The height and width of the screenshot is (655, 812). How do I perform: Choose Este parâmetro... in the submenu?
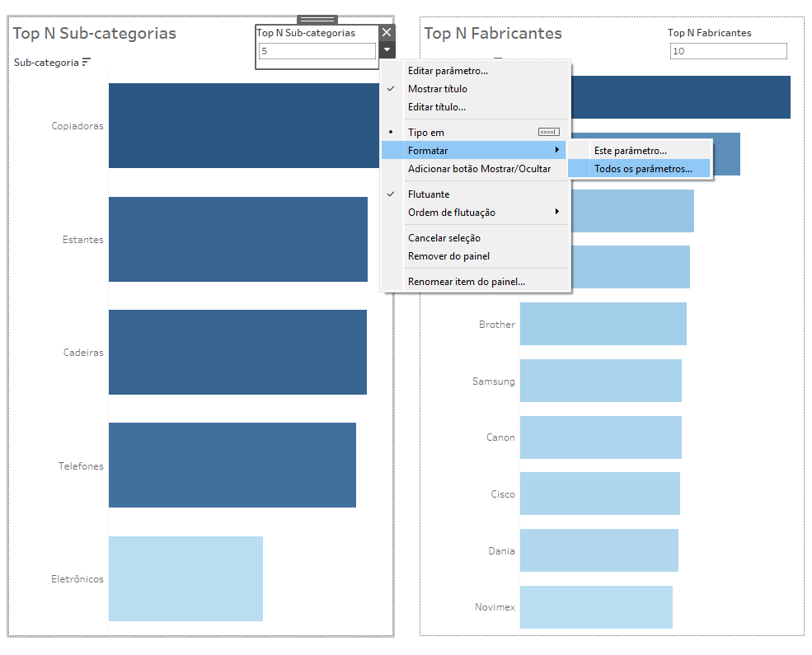coord(630,151)
